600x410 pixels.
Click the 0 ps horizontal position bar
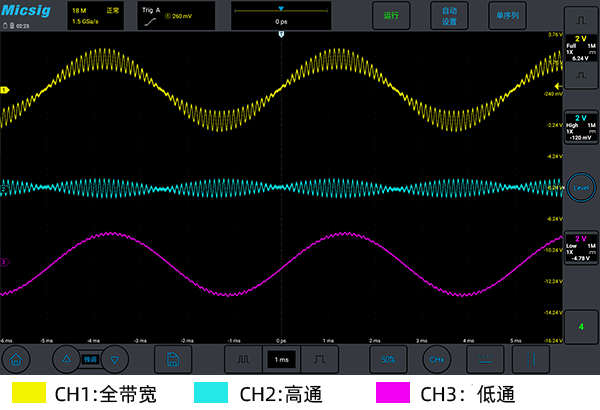tap(281, 16)
